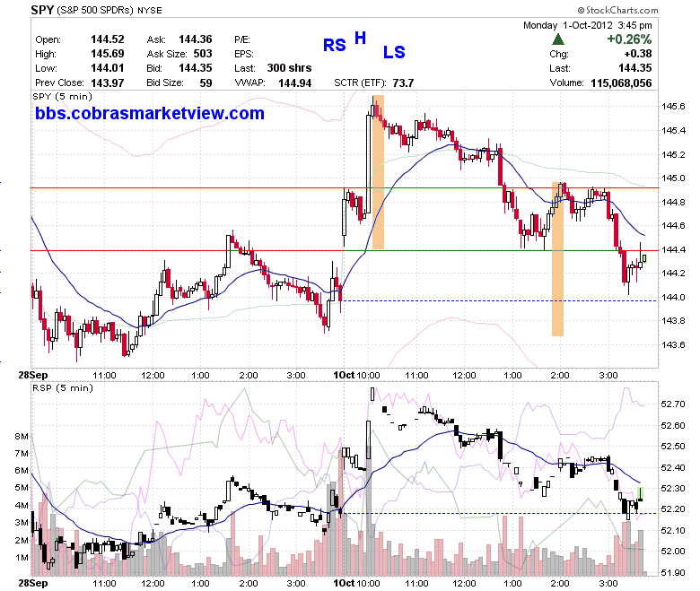700x591 pixels.
Task: Click the StockCharts.com copyright label
Action: [x=617, y=10]
